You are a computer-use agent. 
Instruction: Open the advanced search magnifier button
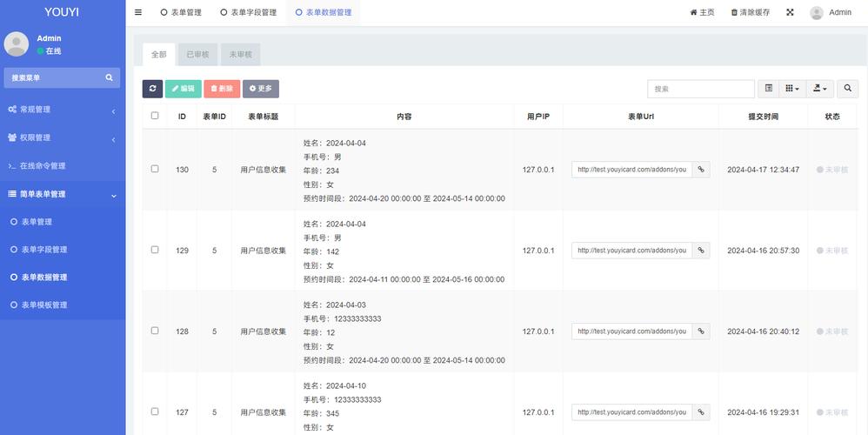coord(847,89)
